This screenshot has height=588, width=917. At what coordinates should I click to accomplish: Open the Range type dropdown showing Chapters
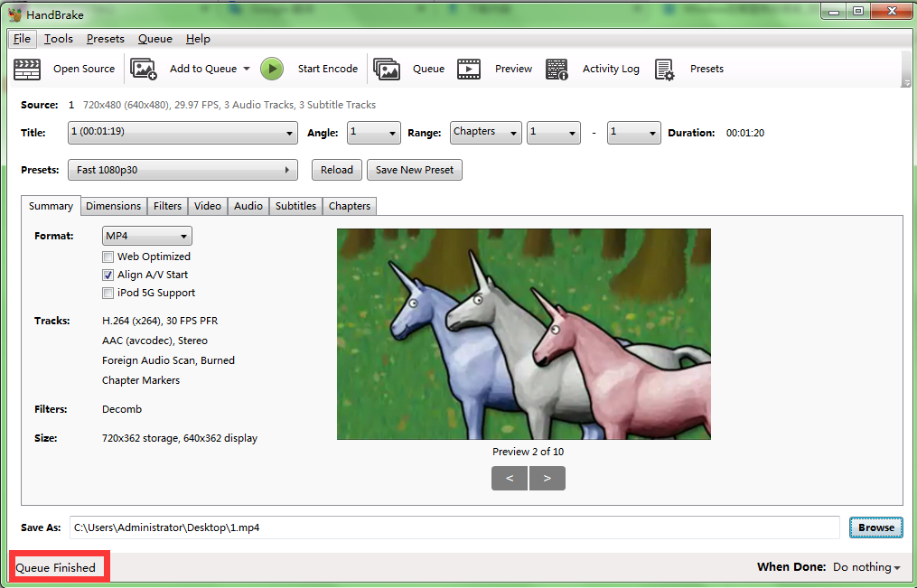pyautogui.click(x=486, y=133)
